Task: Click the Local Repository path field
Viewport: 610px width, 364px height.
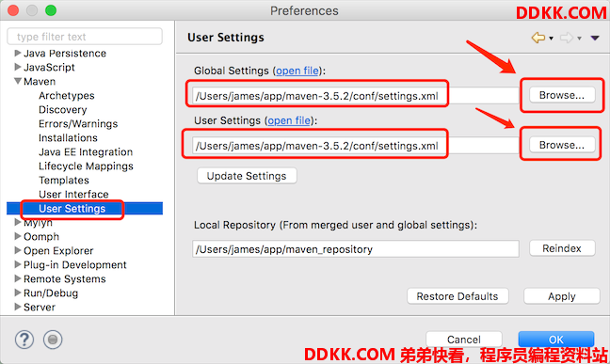Action: 356,249
